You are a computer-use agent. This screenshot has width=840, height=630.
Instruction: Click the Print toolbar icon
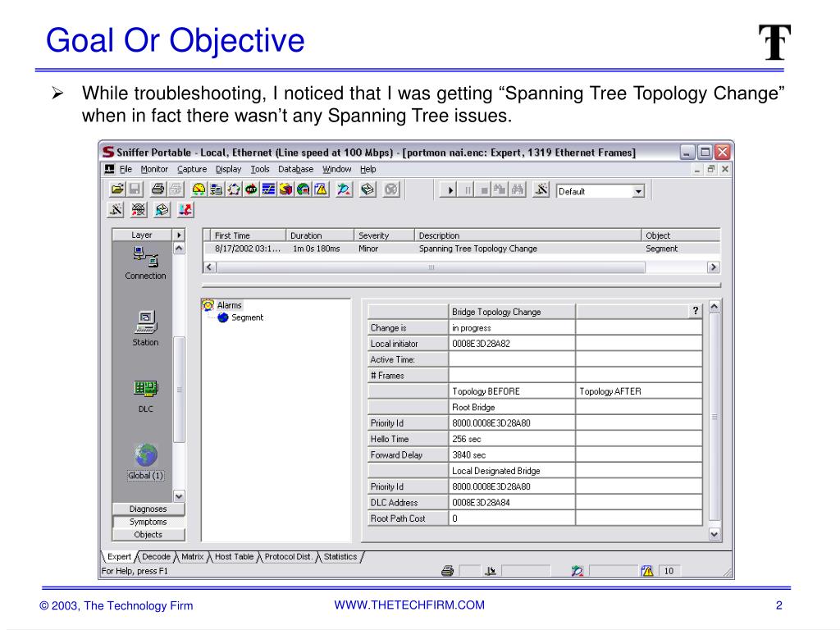(156, 189)
